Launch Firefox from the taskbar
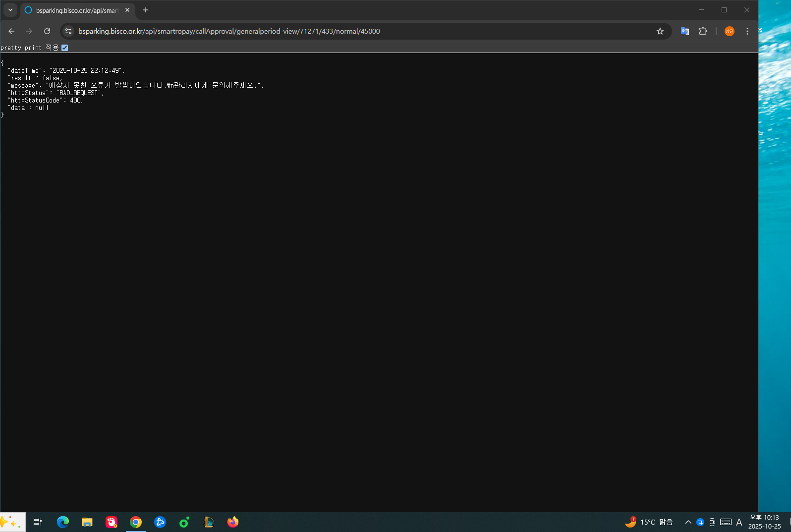 [x=232, y=522]
